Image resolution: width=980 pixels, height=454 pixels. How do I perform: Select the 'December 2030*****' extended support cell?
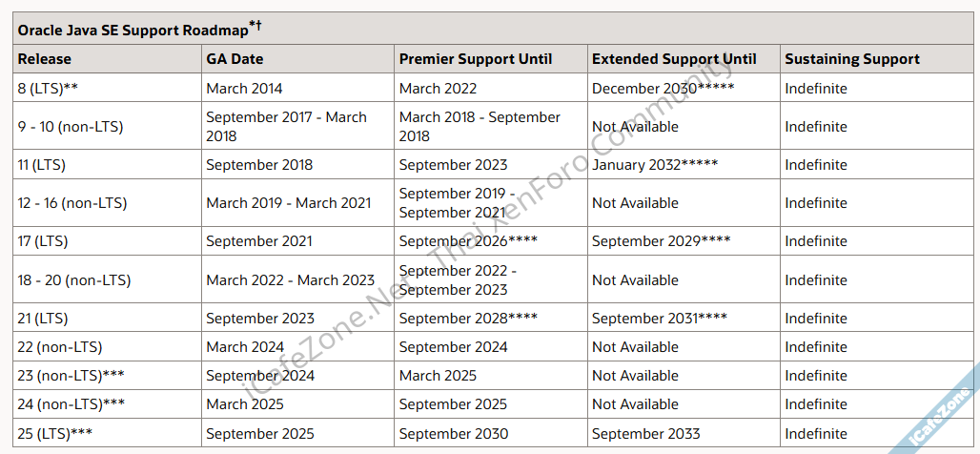coord(664,89)
